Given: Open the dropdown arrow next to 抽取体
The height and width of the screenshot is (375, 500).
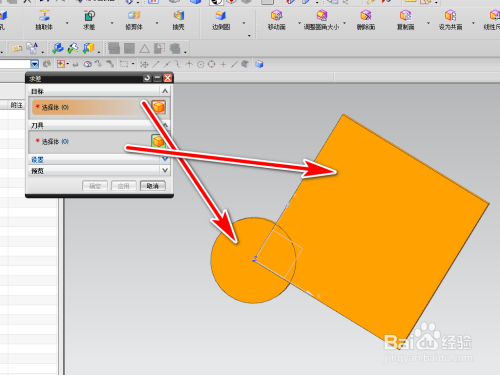Looking at the screenshot, I should [x=67, y=23].
